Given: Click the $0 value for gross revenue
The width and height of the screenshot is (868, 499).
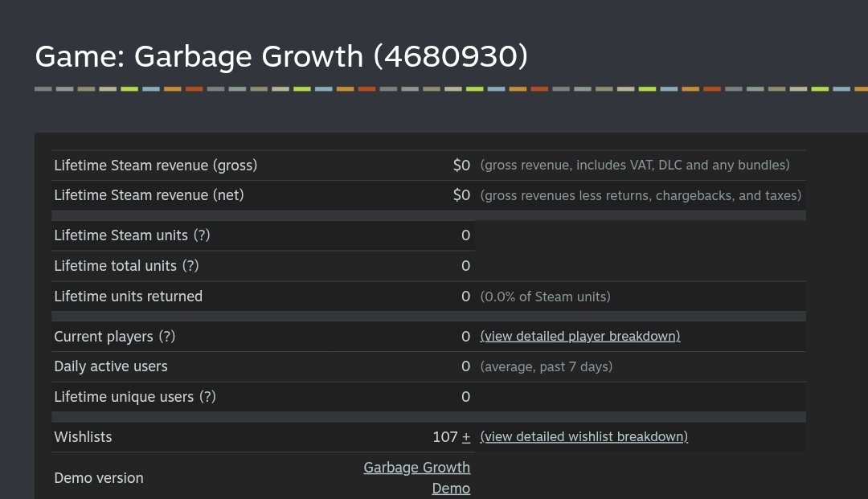Looking at the screenshot, I should pyautogui.click(x=461, y=166).
